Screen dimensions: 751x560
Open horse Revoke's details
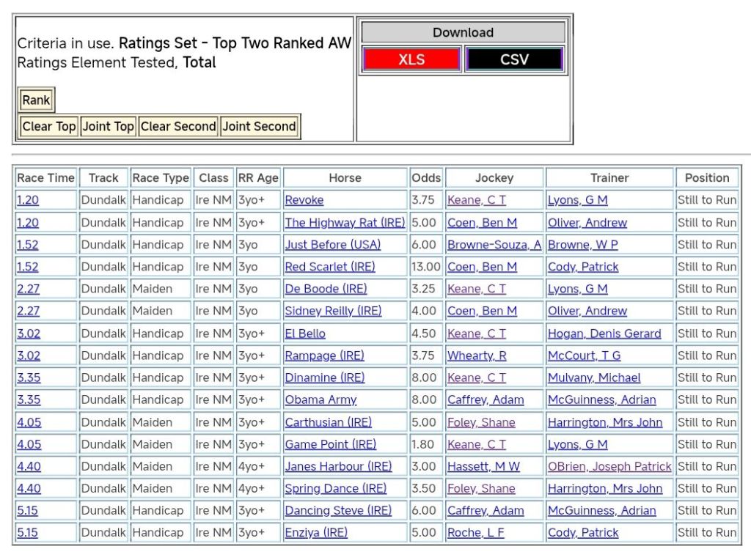coord(304,200)
